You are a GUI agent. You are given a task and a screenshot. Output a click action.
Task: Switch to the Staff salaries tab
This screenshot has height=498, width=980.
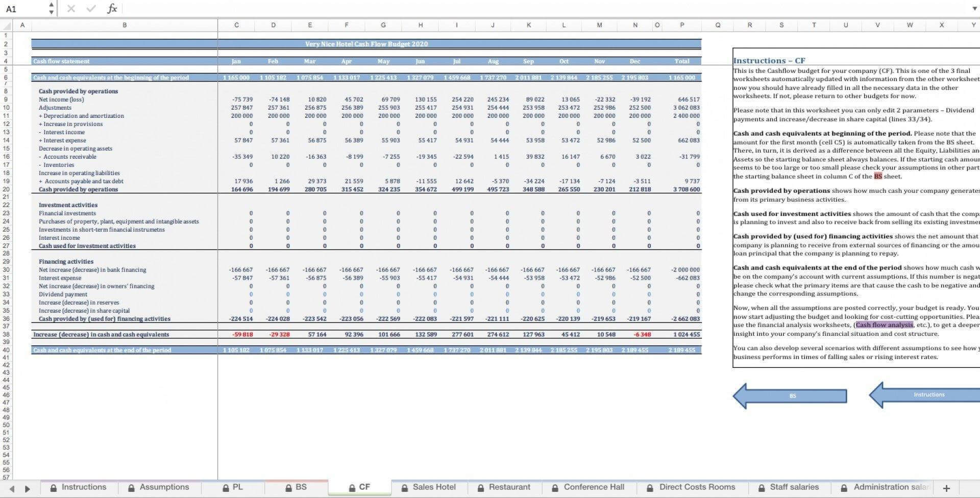click(789, 487)
